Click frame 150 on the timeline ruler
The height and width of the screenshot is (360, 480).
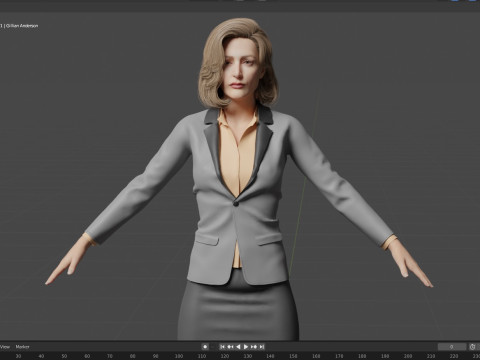tap(293, 356)
